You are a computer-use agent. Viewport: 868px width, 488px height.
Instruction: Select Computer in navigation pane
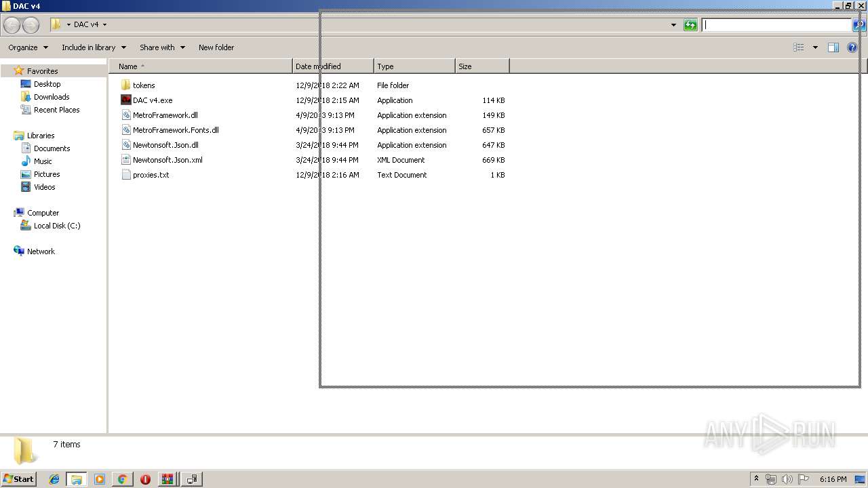coord(43,213)
